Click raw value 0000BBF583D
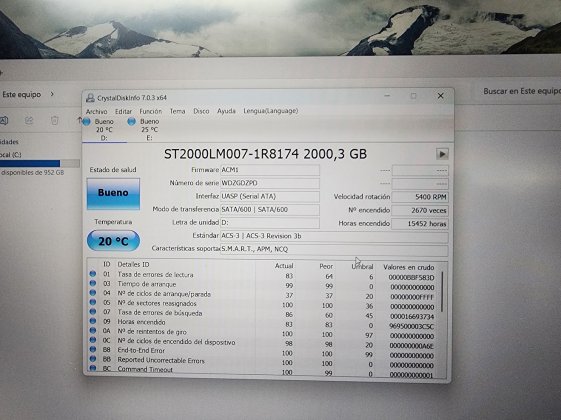The width and height of the screenshot is (561, 420). (x=411, y=278)
